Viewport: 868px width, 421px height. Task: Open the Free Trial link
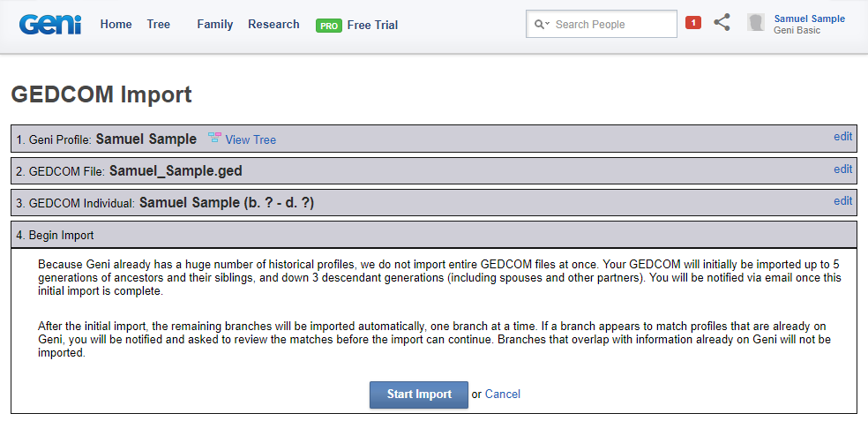(372, 25)
